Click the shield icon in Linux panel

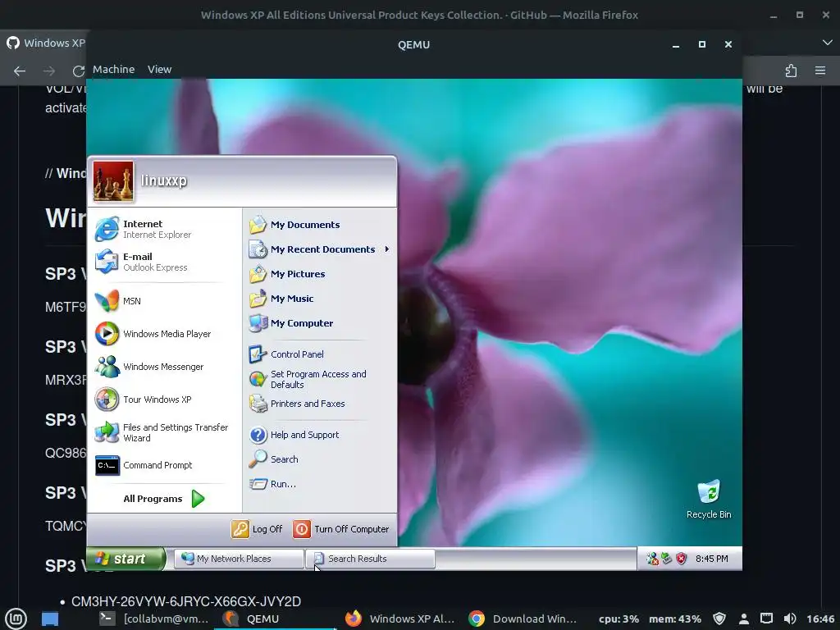pyautogui.click(x=719, y=619)
